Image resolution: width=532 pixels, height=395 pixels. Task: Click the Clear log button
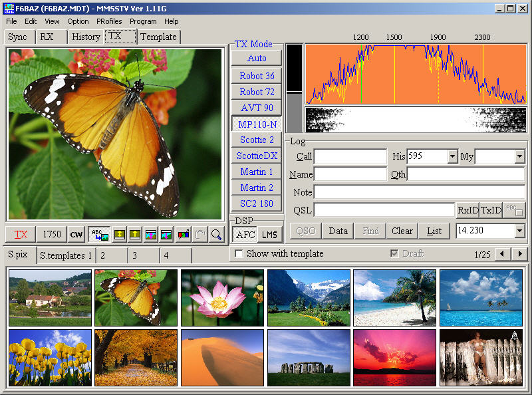(402, 231)
